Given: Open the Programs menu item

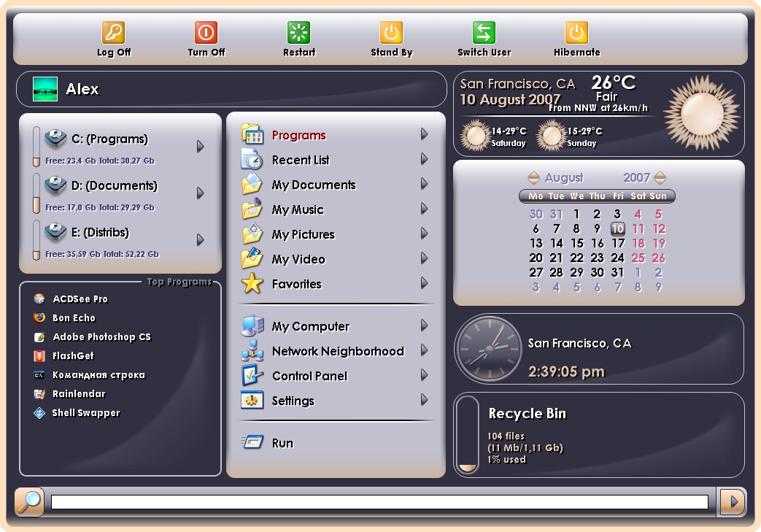Looking at the screenshot, I should (x=298, y=135).
